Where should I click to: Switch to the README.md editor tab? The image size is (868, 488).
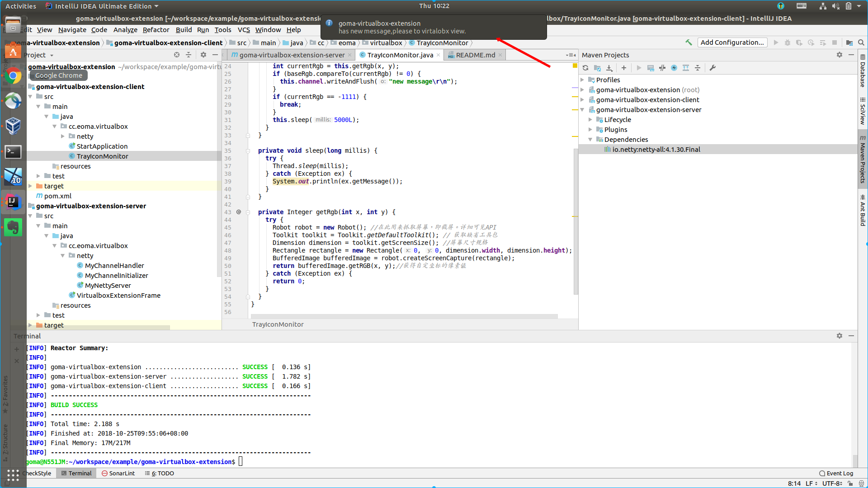click(475, 55)
